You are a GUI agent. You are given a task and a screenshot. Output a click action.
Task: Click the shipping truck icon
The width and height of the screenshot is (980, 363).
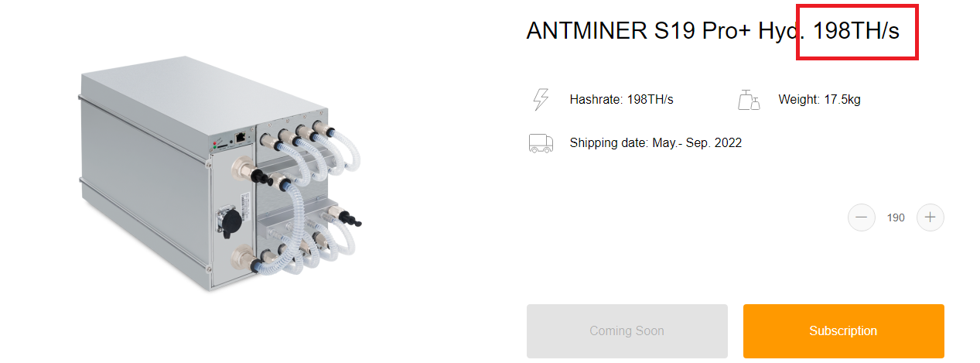(x=541, y=142)
